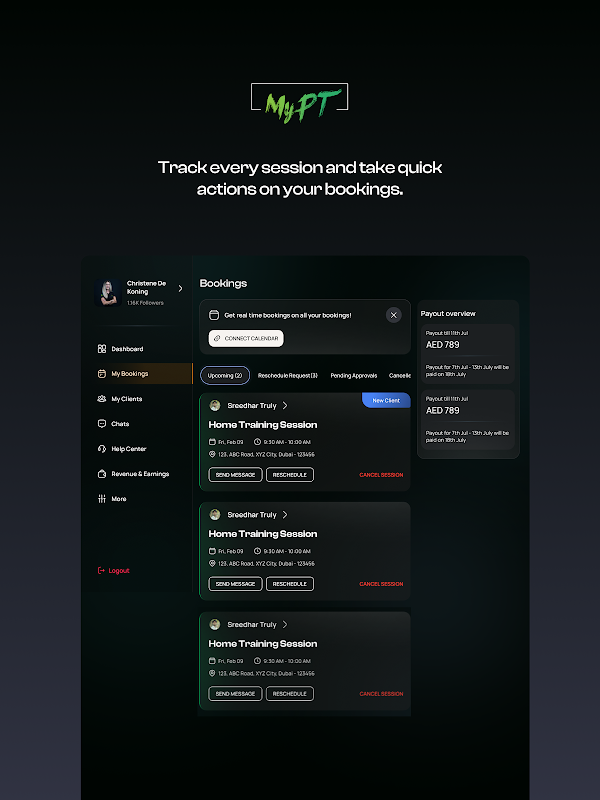Switch to Reschedule Request tab
This screenshot has height=800, width=600.
coord(288,376)
